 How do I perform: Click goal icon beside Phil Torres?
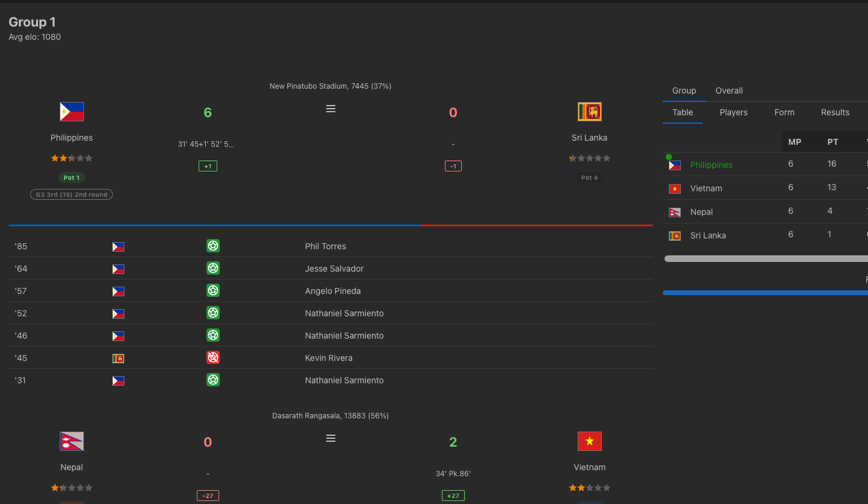tap(213, 246)
